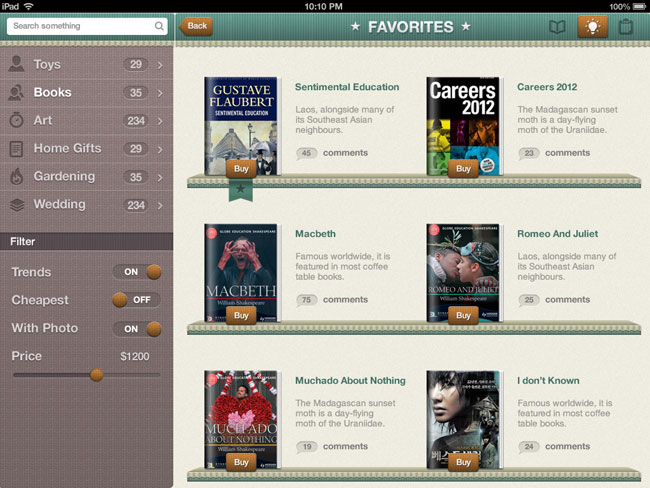Click the Price slider handle
650x488 pixels.
(97, 375)
